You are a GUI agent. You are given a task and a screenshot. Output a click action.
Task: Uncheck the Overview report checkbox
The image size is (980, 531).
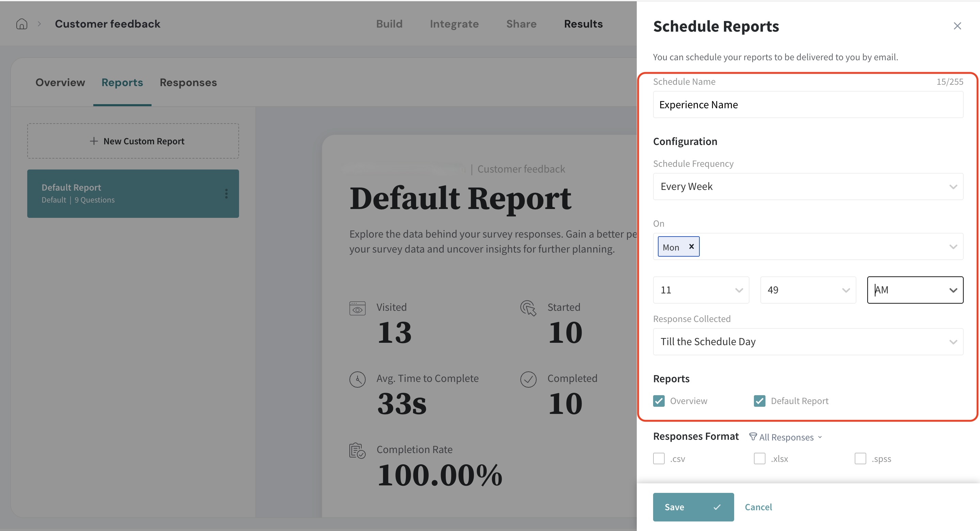[x=659, y=401]
